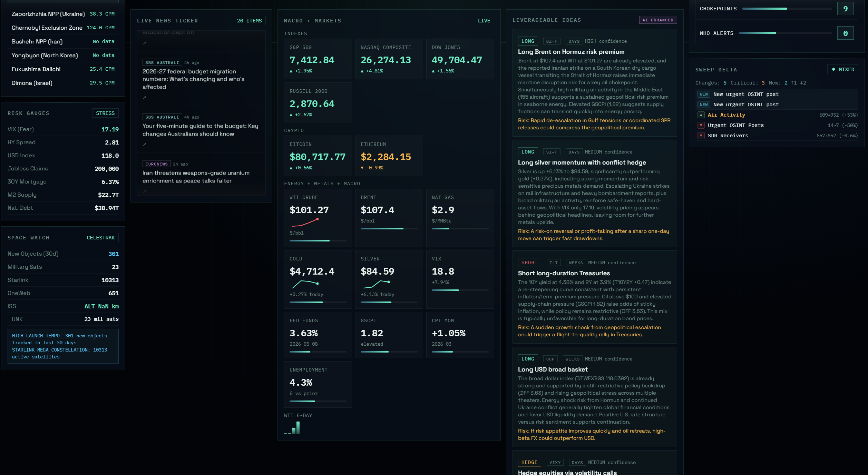Viewport: 868px width, 475px height.
Task: Click 'Fukushima Daiichi' radiation row
Action: coord(63,69)
